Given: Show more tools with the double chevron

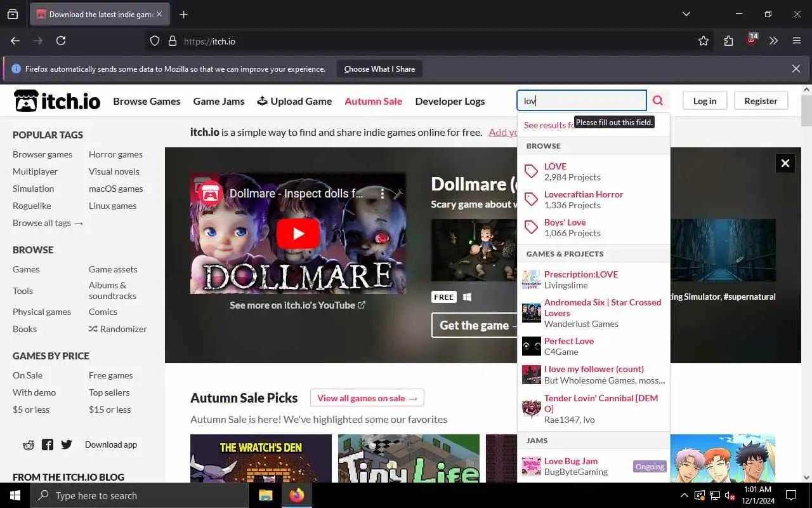Looking at the screenshot, I should [774, 41].
